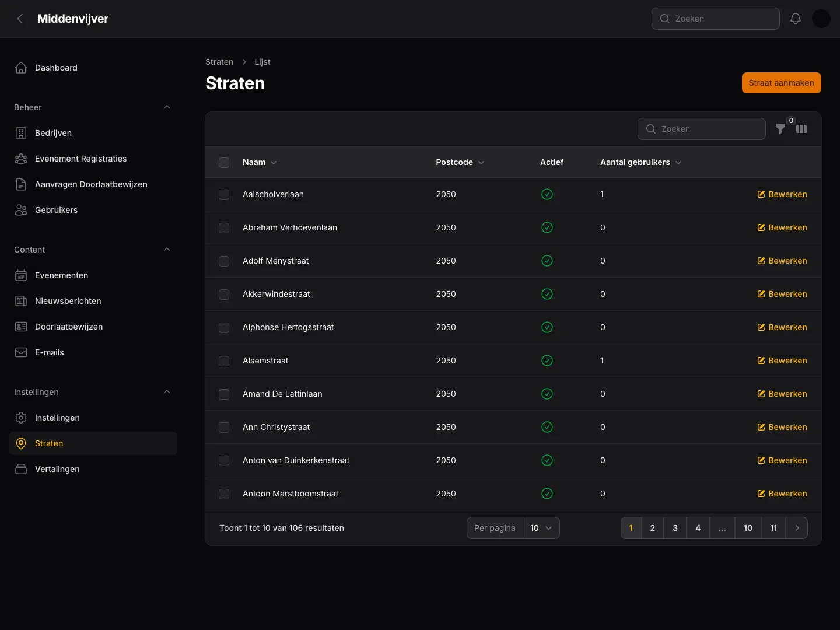Click the Straat aanmaken button
Viewport: 840px width, 630px height.
(x=782, y=83)
